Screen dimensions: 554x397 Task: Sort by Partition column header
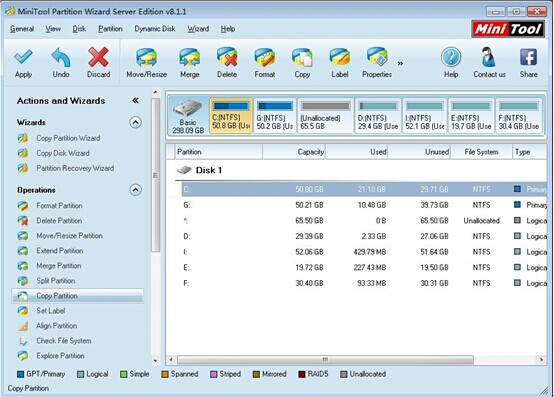[x=219, y=152]
